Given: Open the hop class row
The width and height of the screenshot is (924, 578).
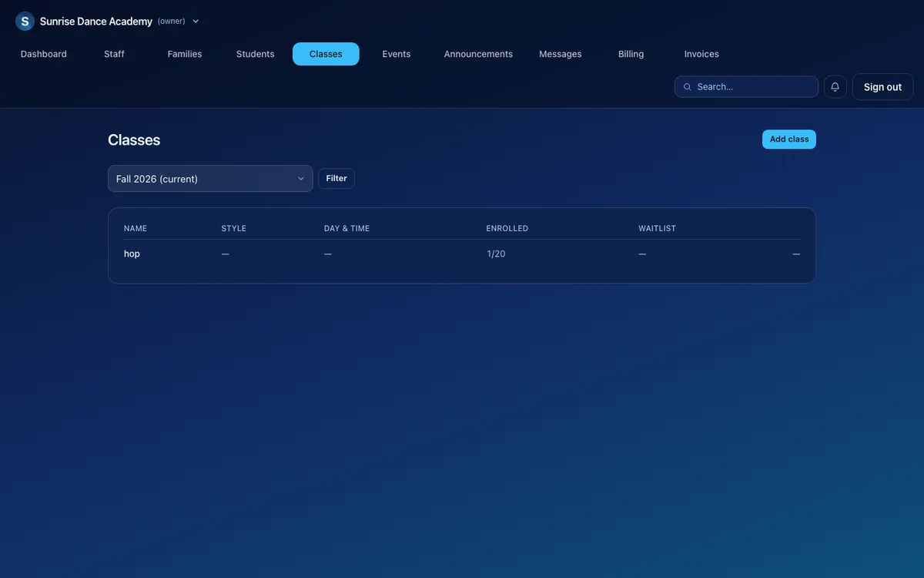Looking at the screenshot, I should 462,254.
